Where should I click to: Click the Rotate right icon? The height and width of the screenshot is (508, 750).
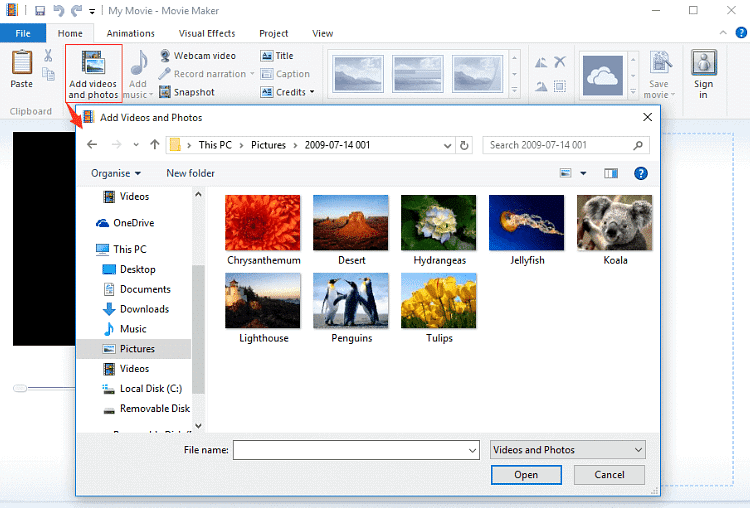click(x=541, y=86)
